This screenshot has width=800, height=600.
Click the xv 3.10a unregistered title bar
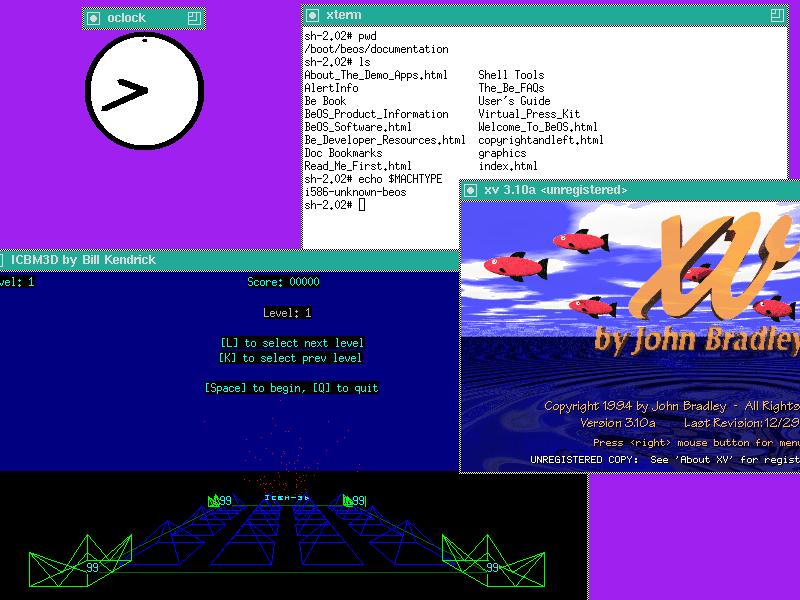[x=630, y=190]
